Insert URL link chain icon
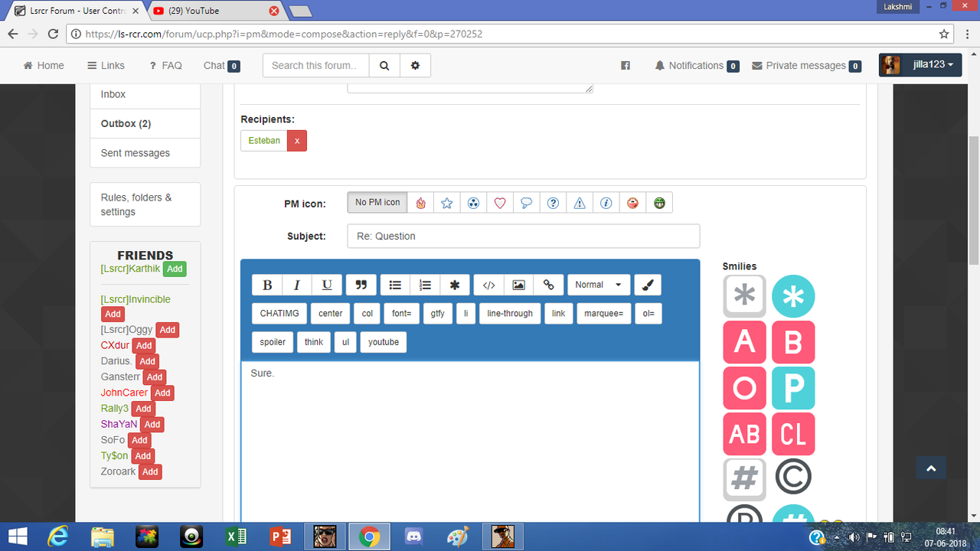This screenshot has height=551, width=980. (x=548, y=285)
